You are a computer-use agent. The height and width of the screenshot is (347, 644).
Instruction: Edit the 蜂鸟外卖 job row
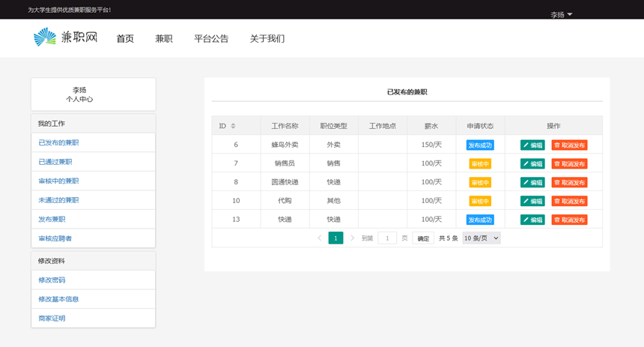pos(532,145)
